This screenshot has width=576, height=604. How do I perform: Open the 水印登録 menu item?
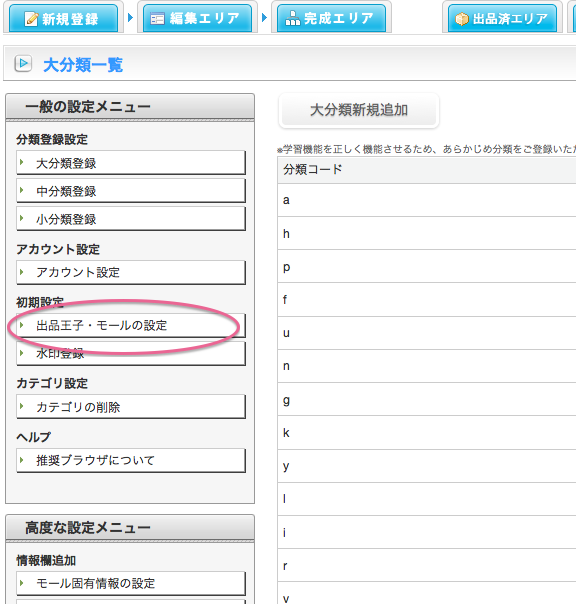tap(131, 354)
